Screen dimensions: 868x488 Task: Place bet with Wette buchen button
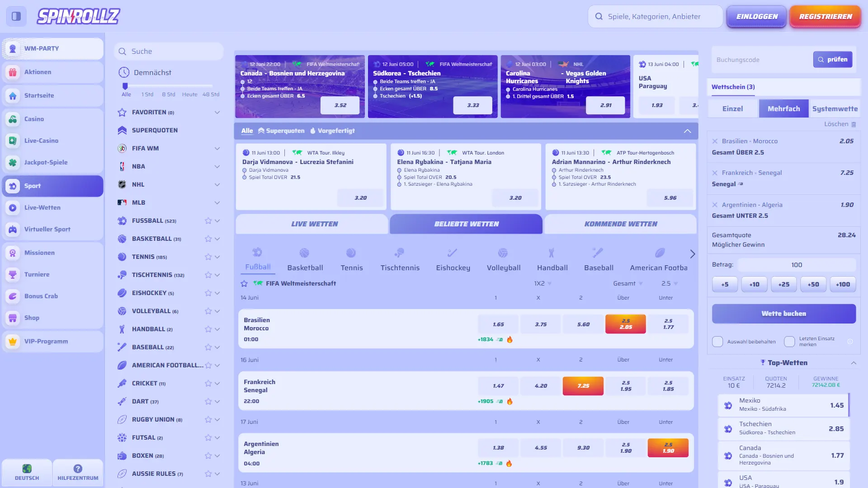[x=784, y=314]
